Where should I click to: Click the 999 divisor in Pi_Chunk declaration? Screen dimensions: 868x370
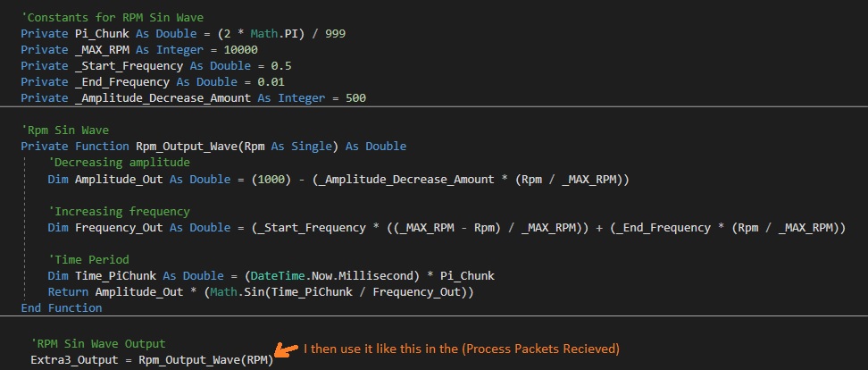(336, 33)
